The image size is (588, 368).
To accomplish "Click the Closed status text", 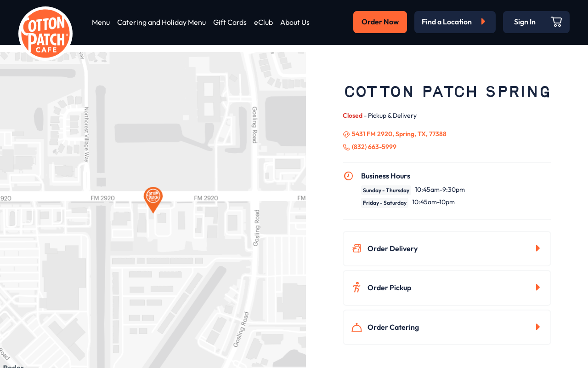I will coord(352,115).
